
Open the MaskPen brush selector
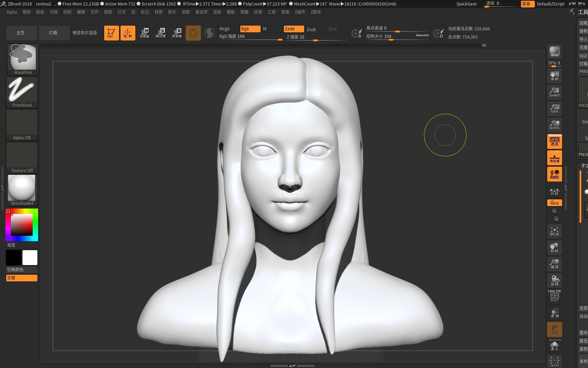[23, 59]
